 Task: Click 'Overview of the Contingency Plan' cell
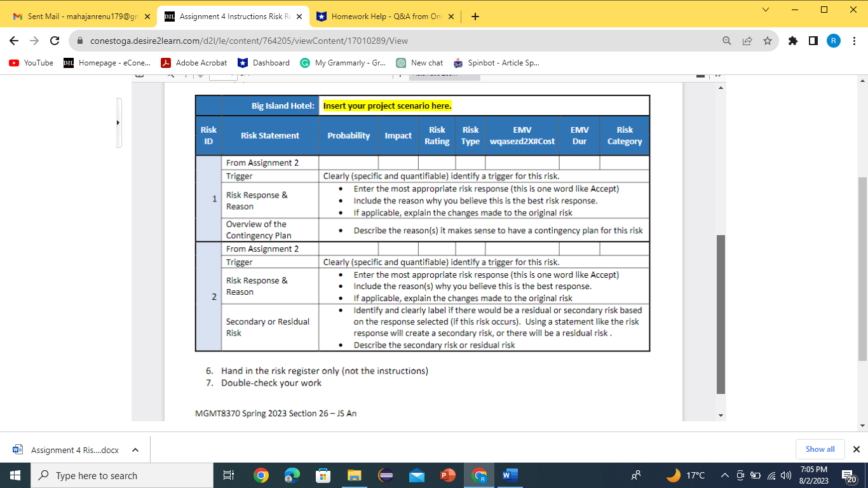(270, 229)
